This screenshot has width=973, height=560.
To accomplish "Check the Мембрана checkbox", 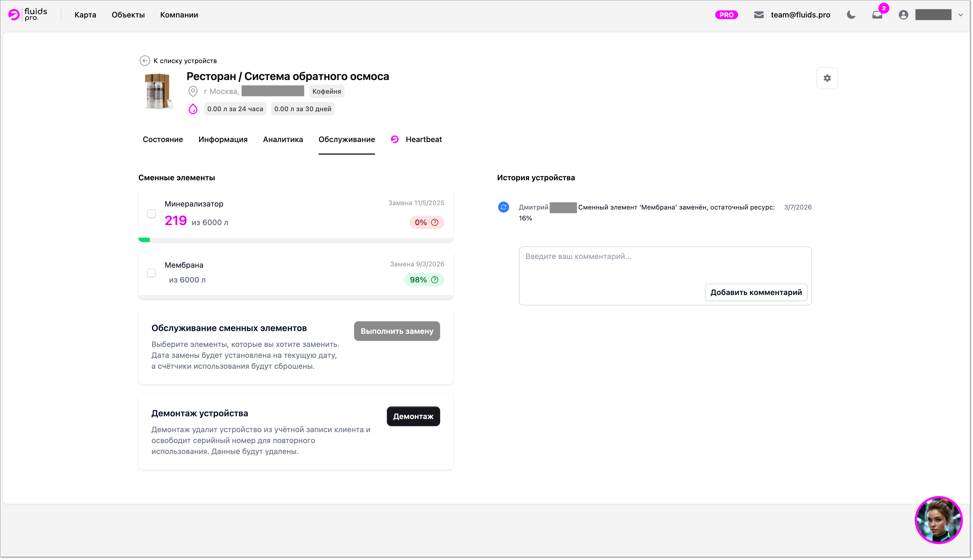I will pyautogui.click(x=151, y=273).
